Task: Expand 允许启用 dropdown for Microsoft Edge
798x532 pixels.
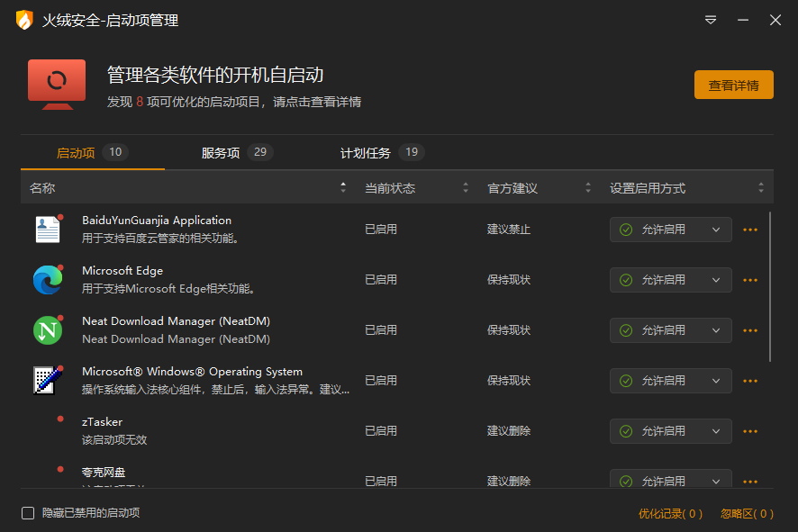Action: [671, 280]
